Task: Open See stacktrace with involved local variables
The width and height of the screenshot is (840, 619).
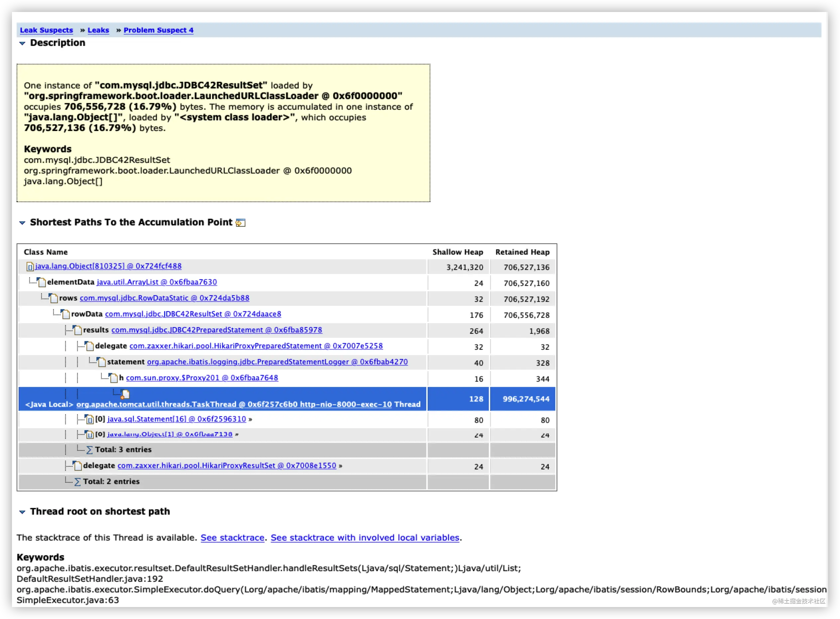Action: (365, 538)
